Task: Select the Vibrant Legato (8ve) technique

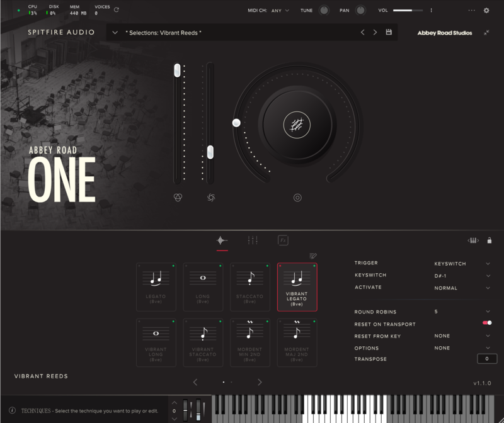Action: coord(297,287)
